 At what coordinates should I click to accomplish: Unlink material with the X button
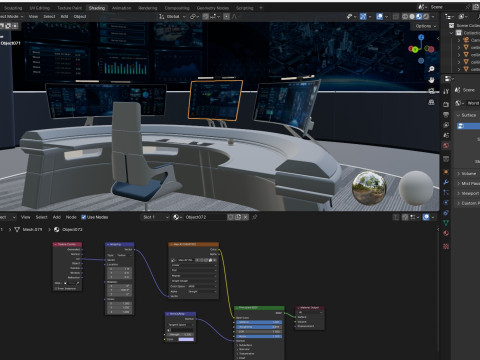(x=246, y=217)
